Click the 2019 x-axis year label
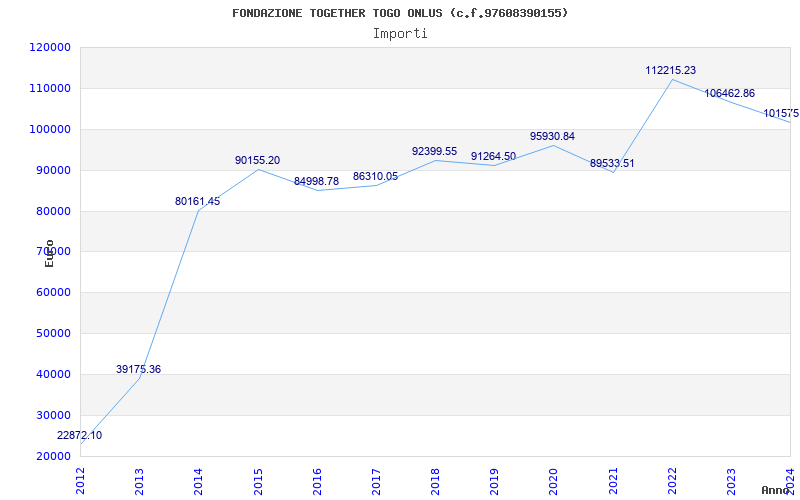The width and height of the screenshot is (800, 500). pos(494,482)
